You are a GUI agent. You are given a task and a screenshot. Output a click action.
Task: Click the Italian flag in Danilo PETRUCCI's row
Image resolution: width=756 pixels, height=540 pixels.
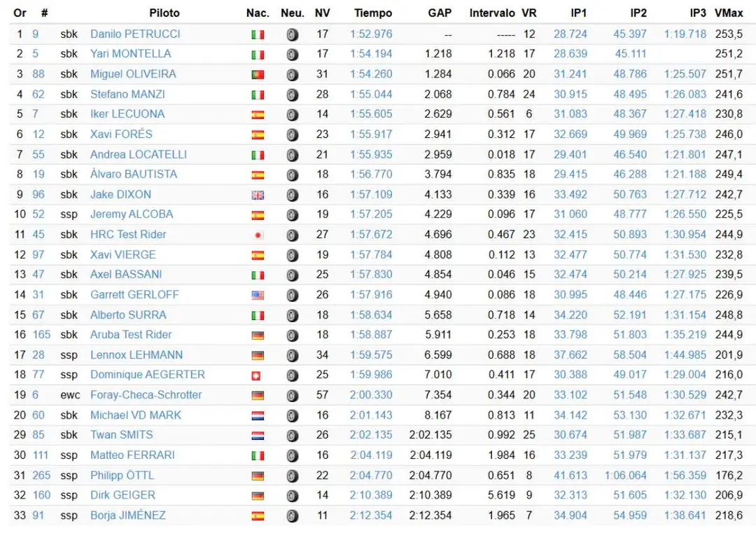[258, 35]
